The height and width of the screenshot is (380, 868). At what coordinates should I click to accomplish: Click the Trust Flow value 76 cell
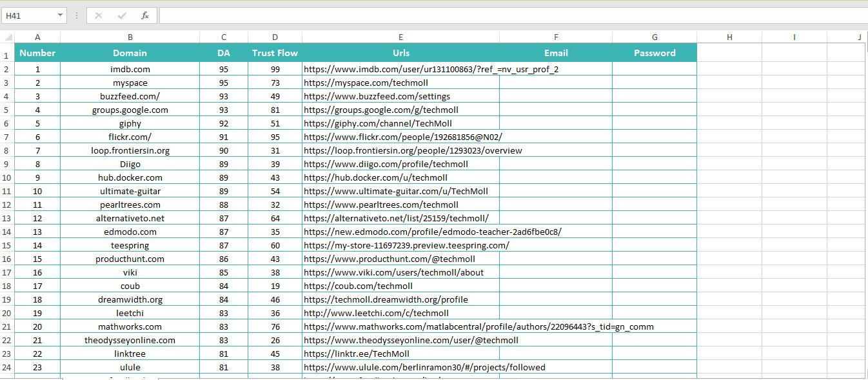275,326
